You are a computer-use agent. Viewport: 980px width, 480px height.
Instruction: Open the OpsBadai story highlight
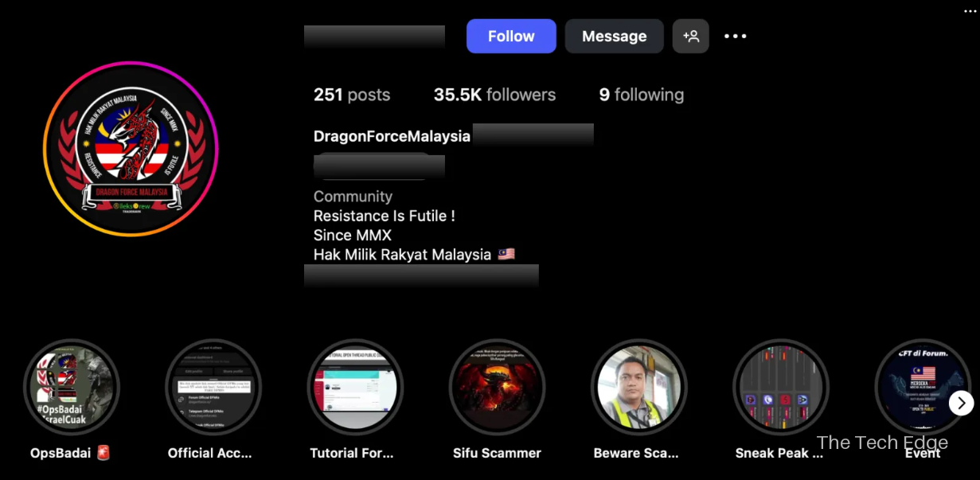click(x=71, y=388)
